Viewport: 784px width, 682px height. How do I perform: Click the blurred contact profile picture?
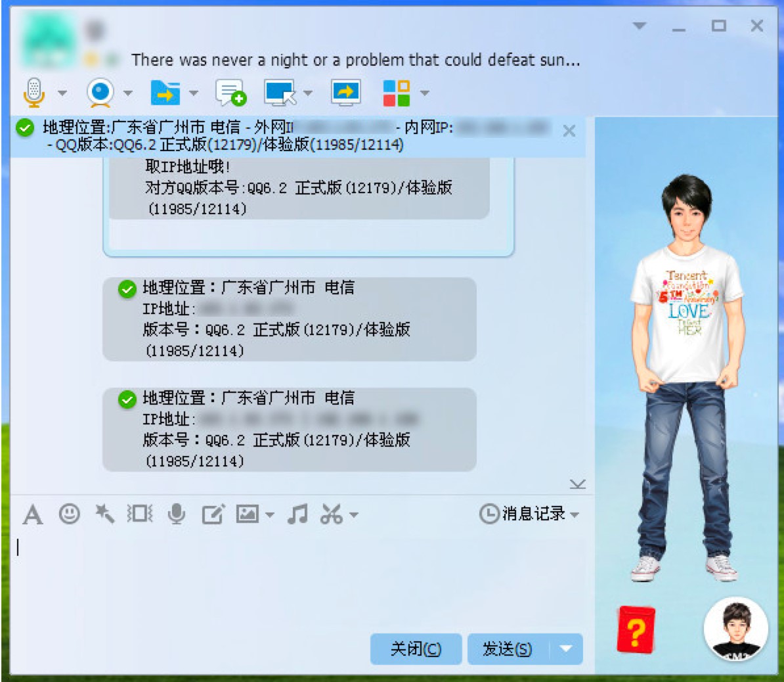click(x=49, y=40)
